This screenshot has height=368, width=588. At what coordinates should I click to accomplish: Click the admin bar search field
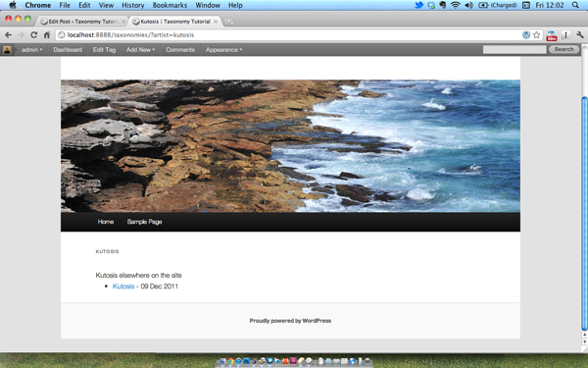pos(514,49)
